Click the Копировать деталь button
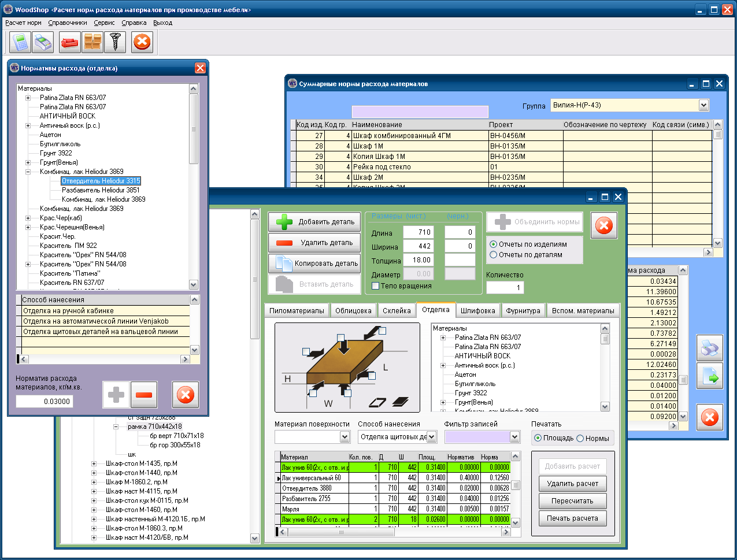 click(314, 264)
